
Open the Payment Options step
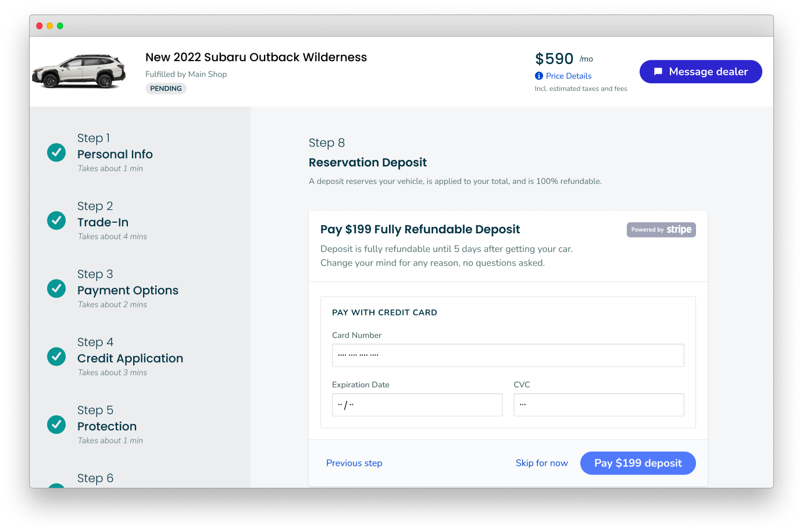[128, 290]
